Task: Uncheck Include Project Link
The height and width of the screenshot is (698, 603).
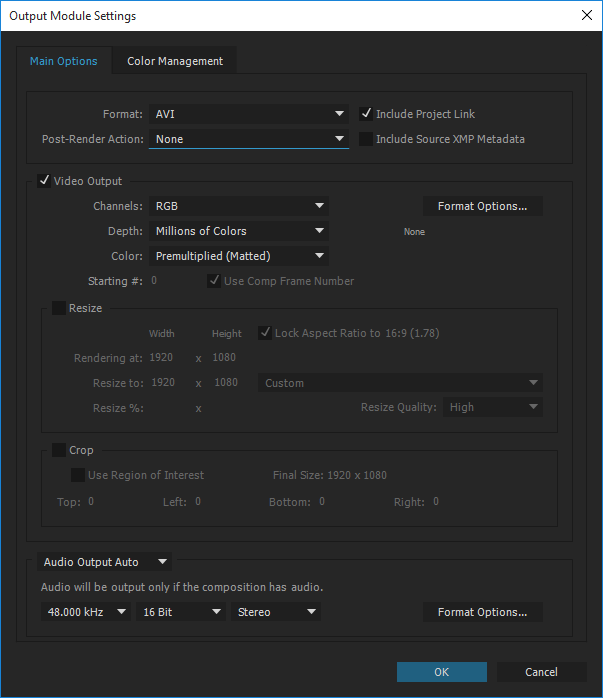Action: point(366,114)
